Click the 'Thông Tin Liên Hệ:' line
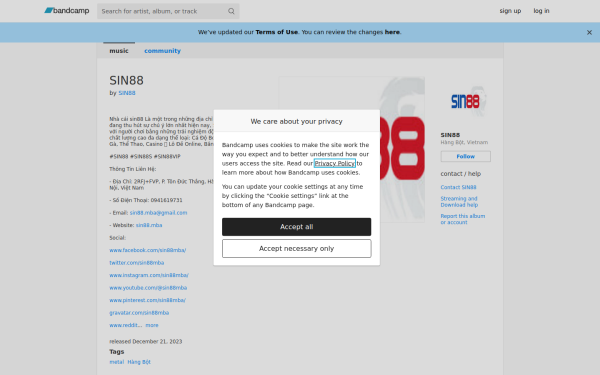 click(133, 169)
